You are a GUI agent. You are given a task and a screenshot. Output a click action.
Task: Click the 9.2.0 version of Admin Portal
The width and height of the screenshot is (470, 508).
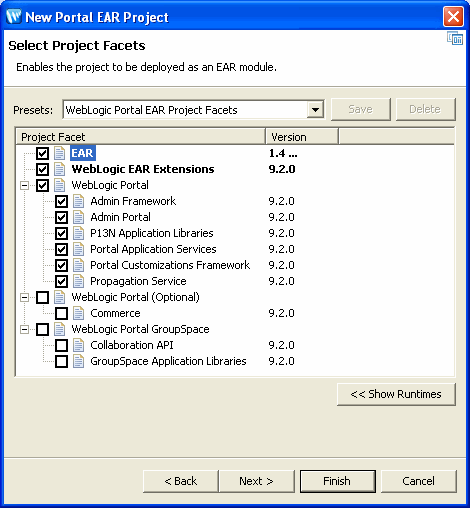(x=282, y=217)
